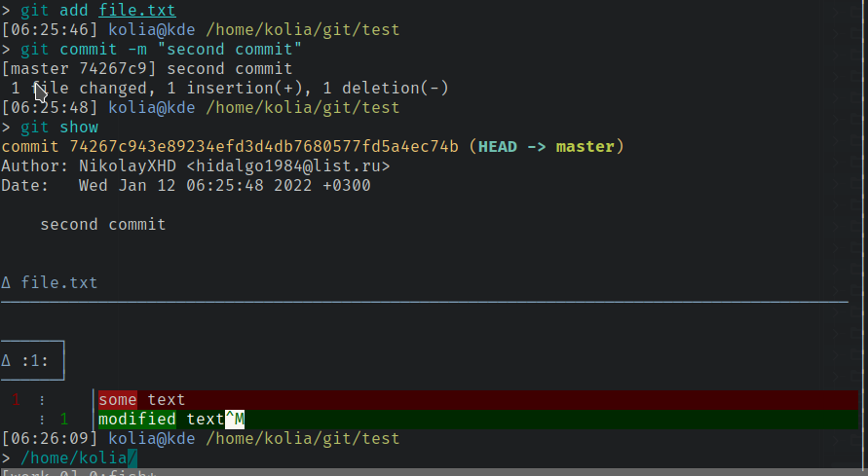The width and height of the screenshot is (868, 476).
Task: Select the [06:25:48] timestamp
Action: coord(50,107)
